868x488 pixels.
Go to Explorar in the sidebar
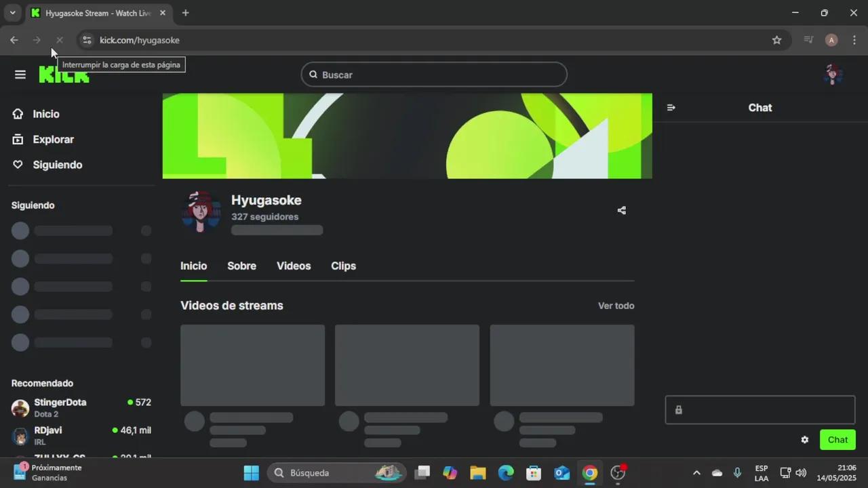point(53,140)
